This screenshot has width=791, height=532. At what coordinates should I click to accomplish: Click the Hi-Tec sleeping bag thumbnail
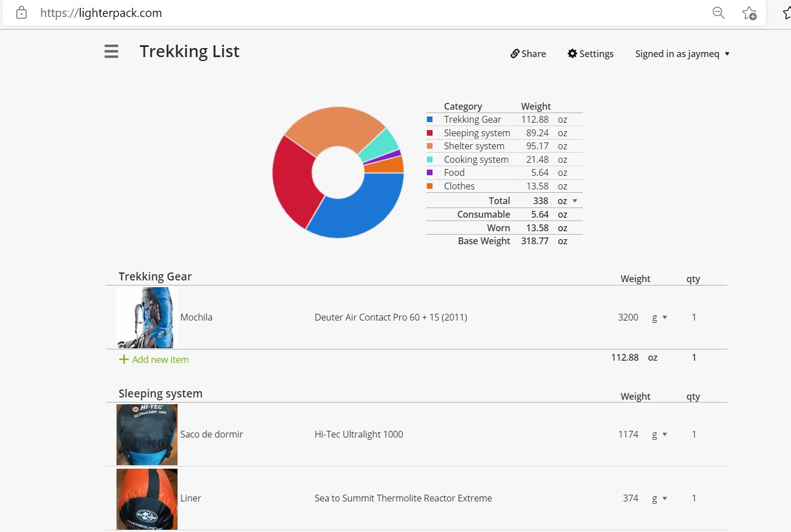click(x=147, y=434)
